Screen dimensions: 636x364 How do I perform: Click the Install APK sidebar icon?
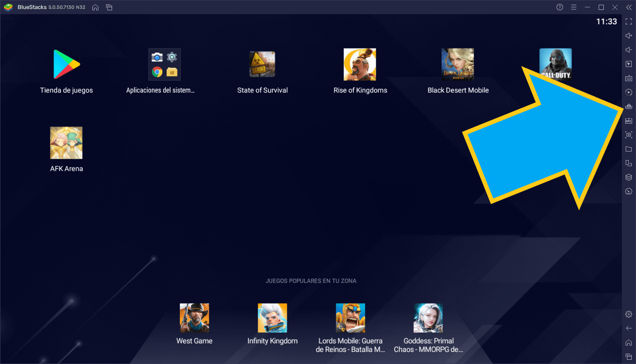[629, 121]
